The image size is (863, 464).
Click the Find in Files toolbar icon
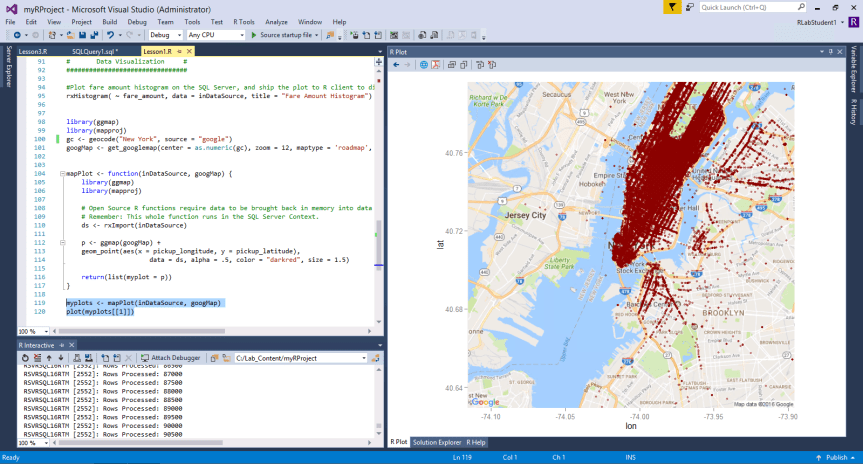pyautogui.click(x=330, y=35)
